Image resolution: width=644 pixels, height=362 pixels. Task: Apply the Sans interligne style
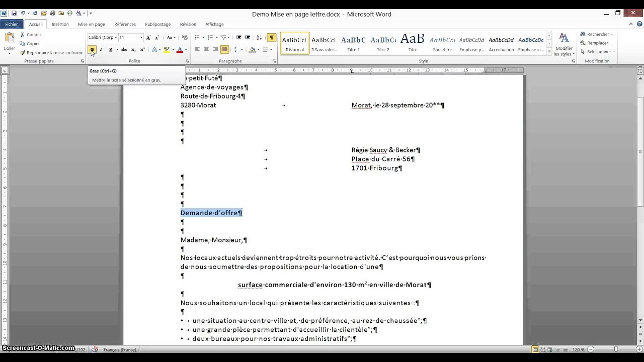pyautogui.click(x=324, y=43)
